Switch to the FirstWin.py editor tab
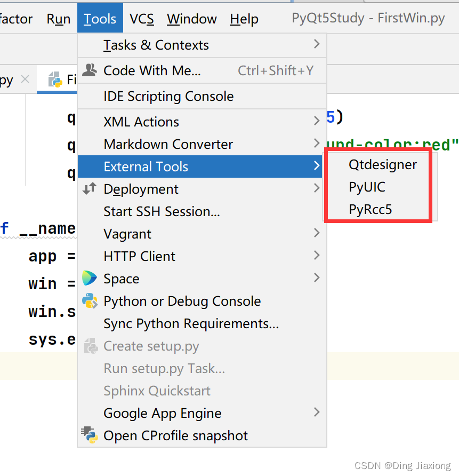This screenshot has width=459, height=476. 57,80
